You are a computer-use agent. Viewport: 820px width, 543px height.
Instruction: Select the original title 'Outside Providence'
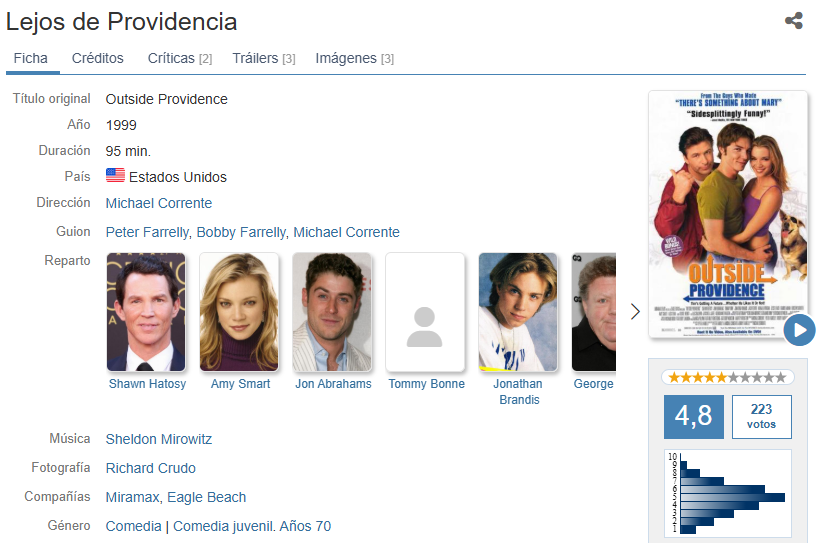coord(166,99)
